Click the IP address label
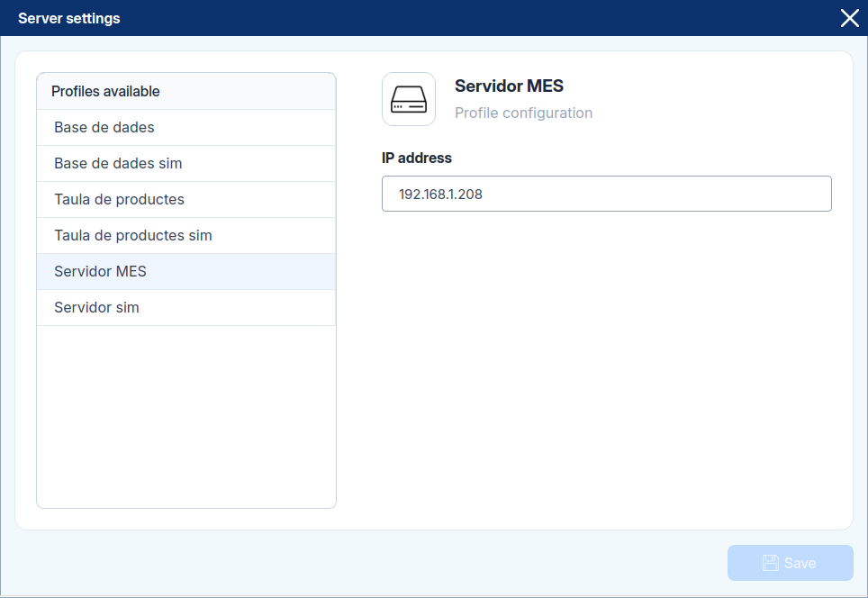 point(416,158)
